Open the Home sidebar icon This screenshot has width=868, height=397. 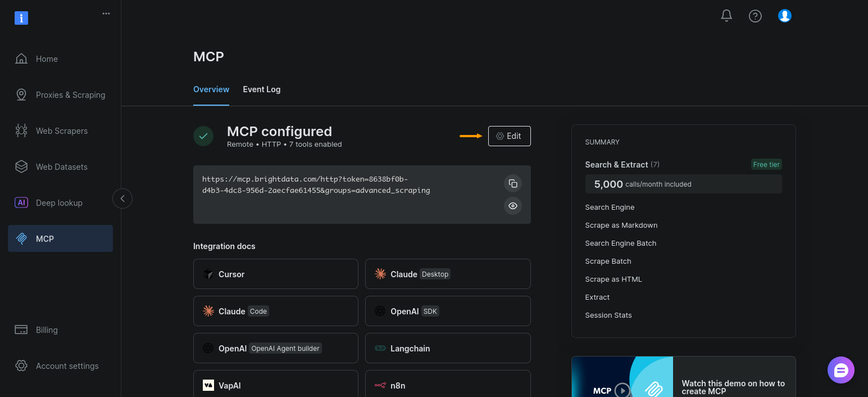[21, 58]
